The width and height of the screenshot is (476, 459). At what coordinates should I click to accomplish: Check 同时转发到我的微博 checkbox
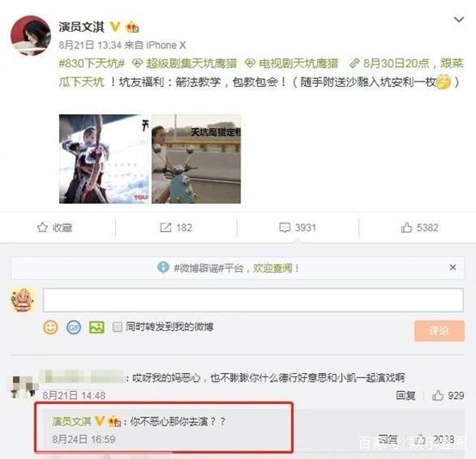coord(117,327)
